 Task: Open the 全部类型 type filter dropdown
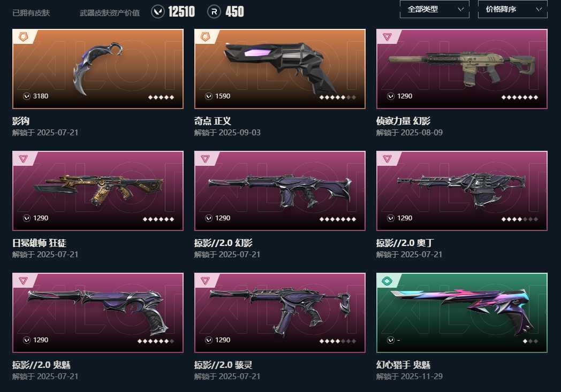434,9
